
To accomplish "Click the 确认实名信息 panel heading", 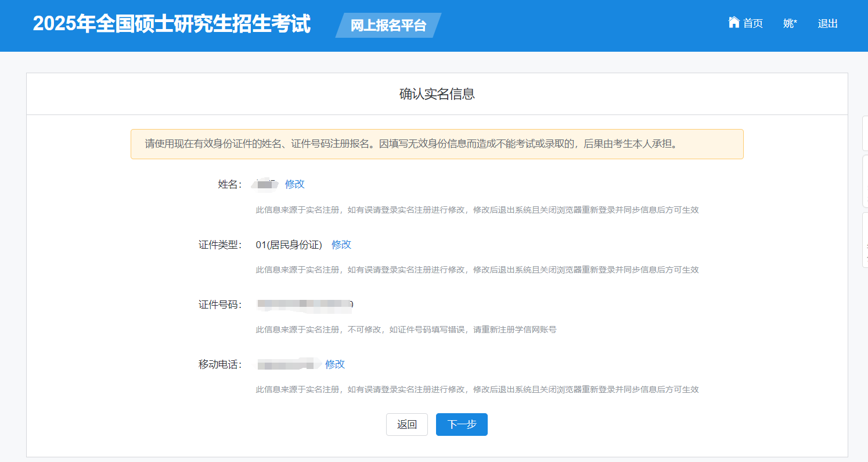I will (437, 94).
